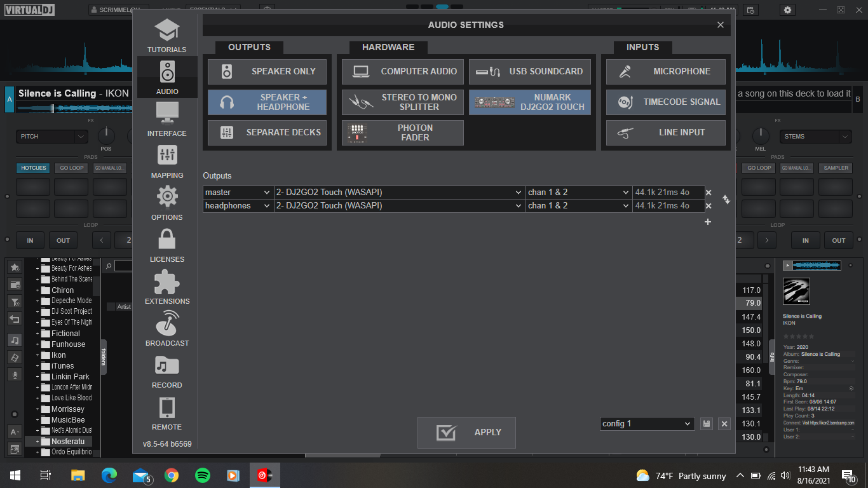Choose Speaker Only output
Viewport: 868px width, 488px height.
[x=267, y=71]
